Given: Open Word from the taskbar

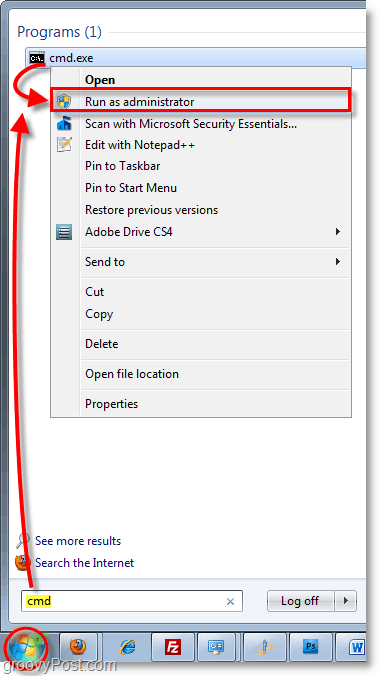Looking at the screenshot, I should pos(356,647).
